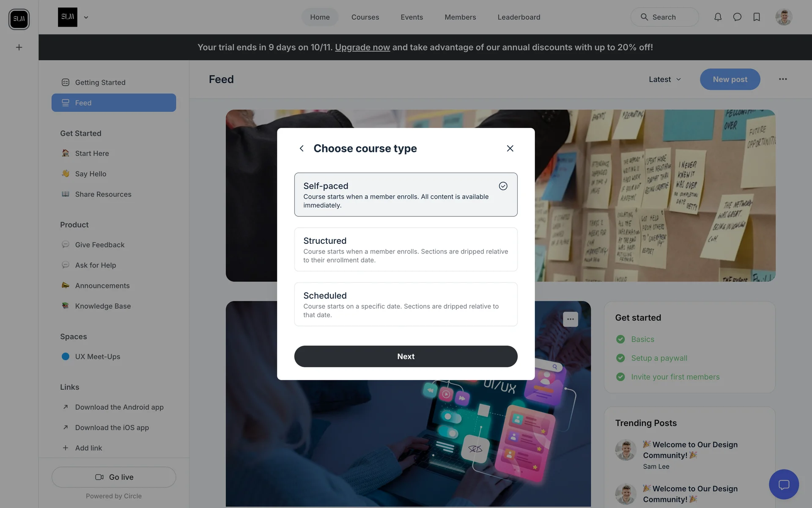Open the Latest sort dropdown
Image resolution: width=812 pixels, height=508 pixels.
pos(665,79)
